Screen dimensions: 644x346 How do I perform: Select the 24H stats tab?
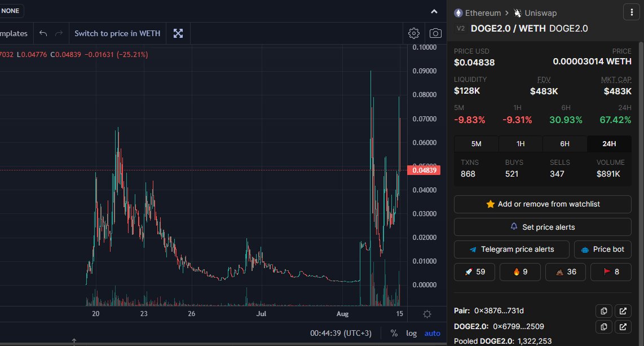[x=609, y=144]
